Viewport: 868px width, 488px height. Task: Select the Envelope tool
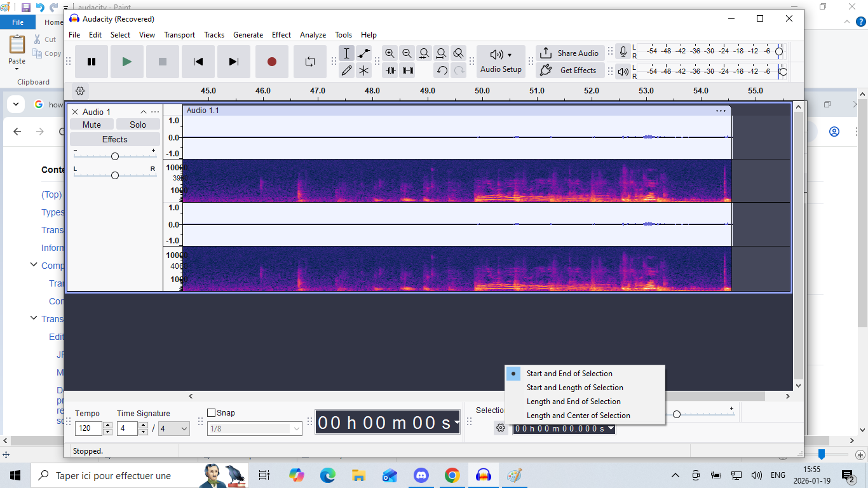[x=363, y=53]
